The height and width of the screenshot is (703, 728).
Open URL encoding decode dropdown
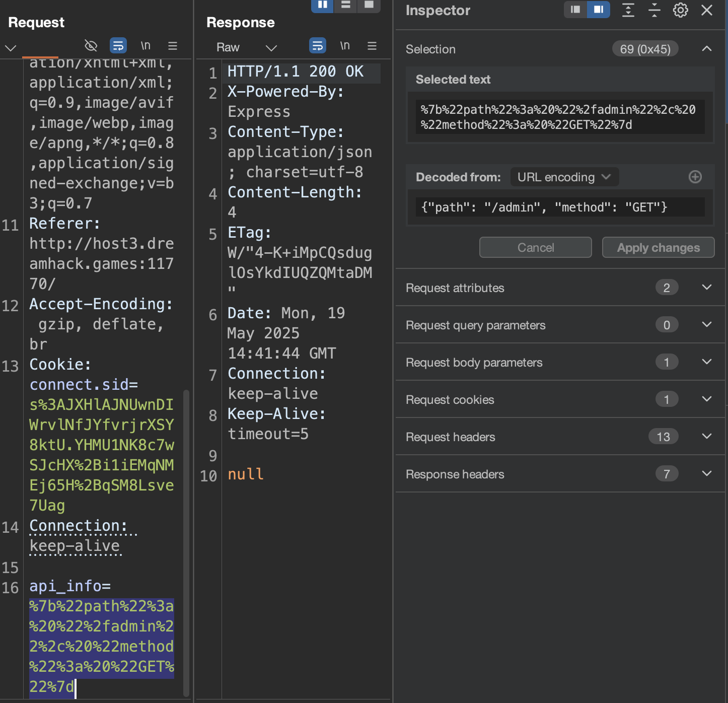564,177
